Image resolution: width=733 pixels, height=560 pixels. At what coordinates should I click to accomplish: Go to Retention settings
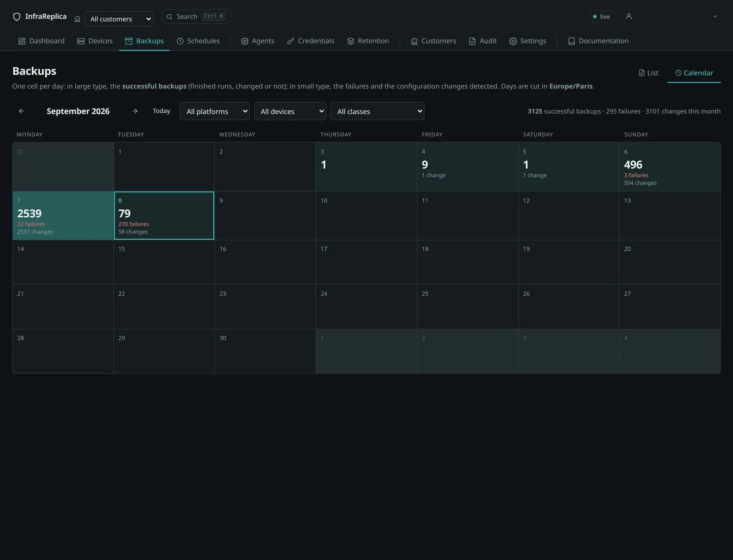pos(368,41)
